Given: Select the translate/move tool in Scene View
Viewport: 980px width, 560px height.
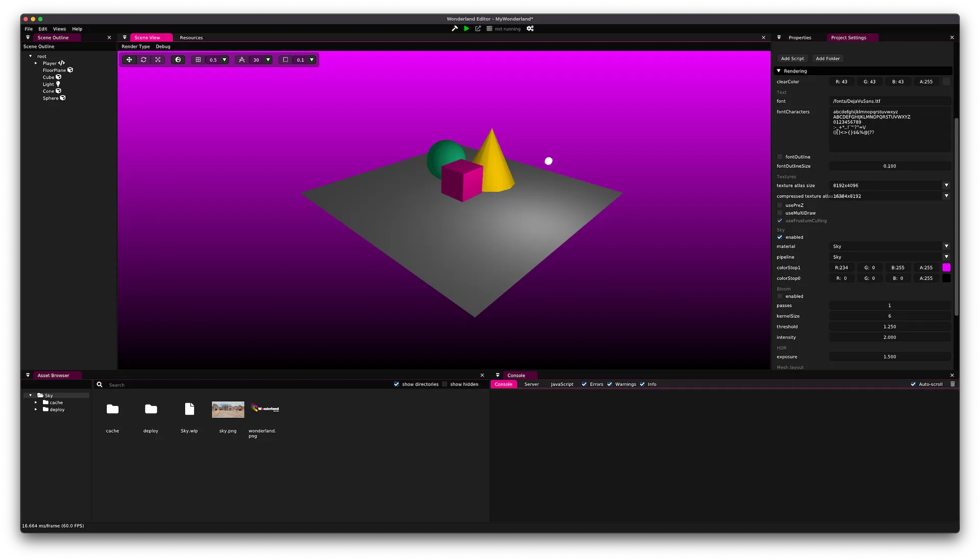Looking at the screenshot, I should click(129, 60).
